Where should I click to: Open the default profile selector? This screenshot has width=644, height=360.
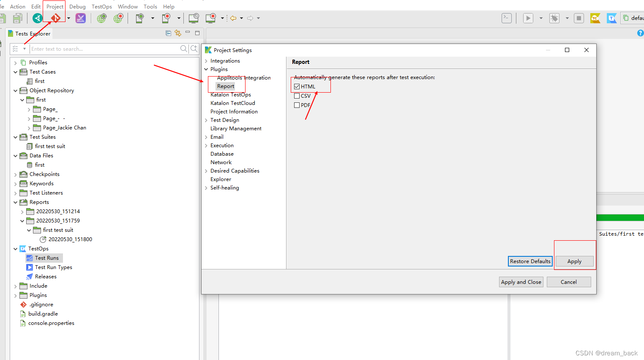pyautogui.click(x=633, y=18)
